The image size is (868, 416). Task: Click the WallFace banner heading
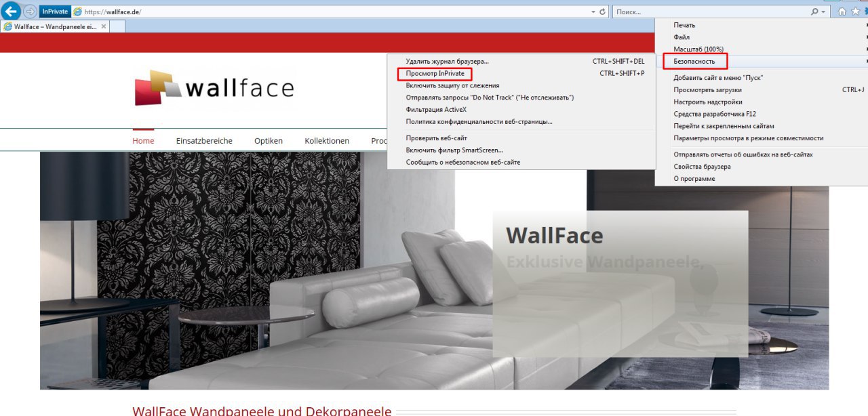coord(555,235)
